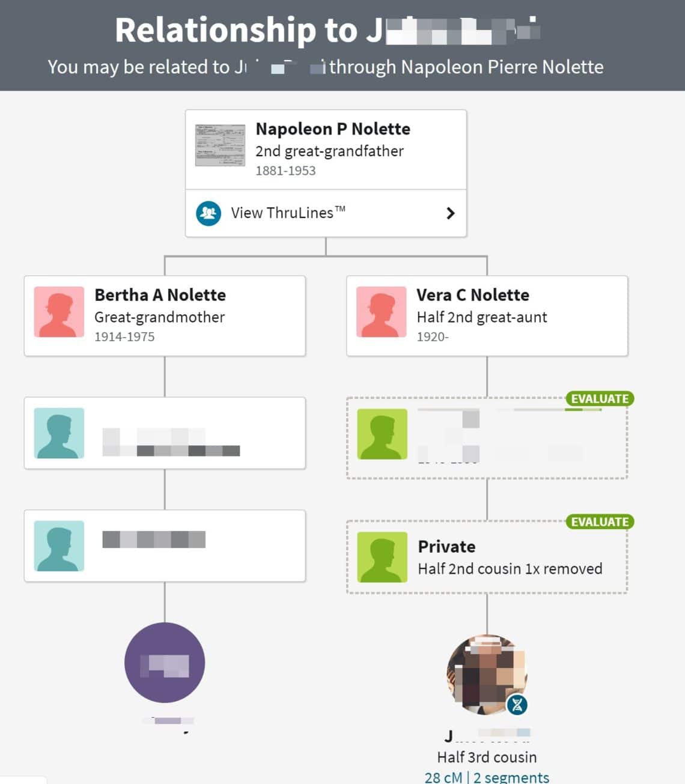The height and width of the screenshot is (784, 685).
Task: Click View ThruLines
Action: tap(288, 213)
